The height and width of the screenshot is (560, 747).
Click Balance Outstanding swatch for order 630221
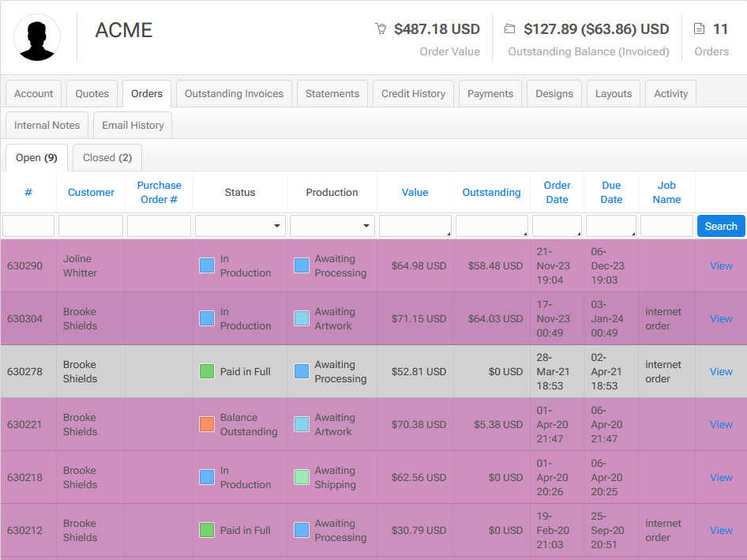point(207,424)
